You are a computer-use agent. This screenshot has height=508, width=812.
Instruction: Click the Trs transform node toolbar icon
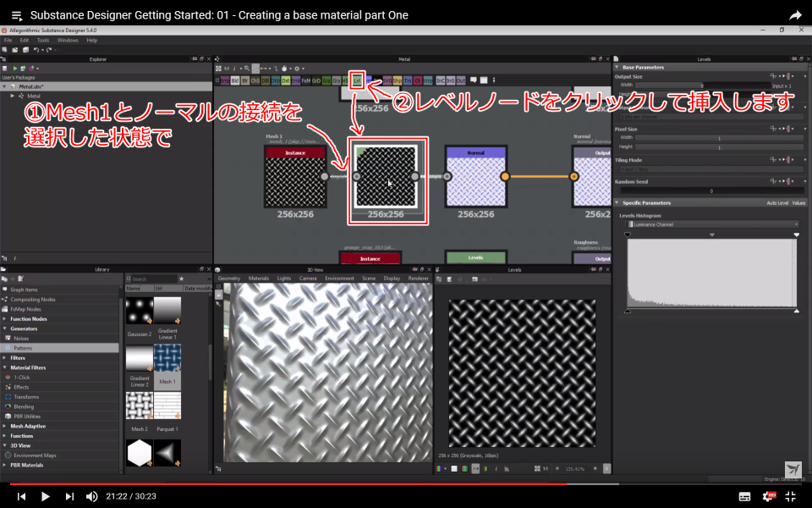[x=408, y=80]
